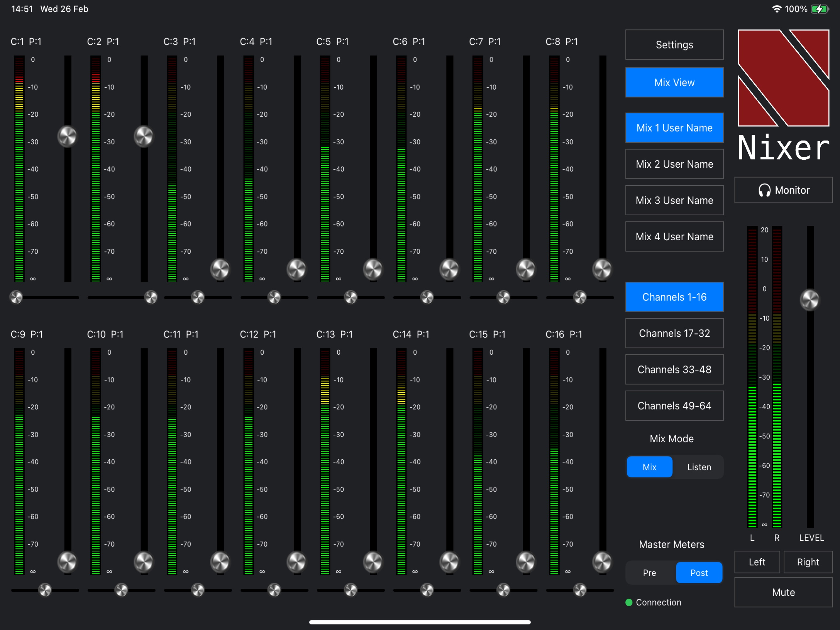Click the C:1 level meter
Image resolution: width=840 pixels, height=630 pixels.
pos(19,169)
